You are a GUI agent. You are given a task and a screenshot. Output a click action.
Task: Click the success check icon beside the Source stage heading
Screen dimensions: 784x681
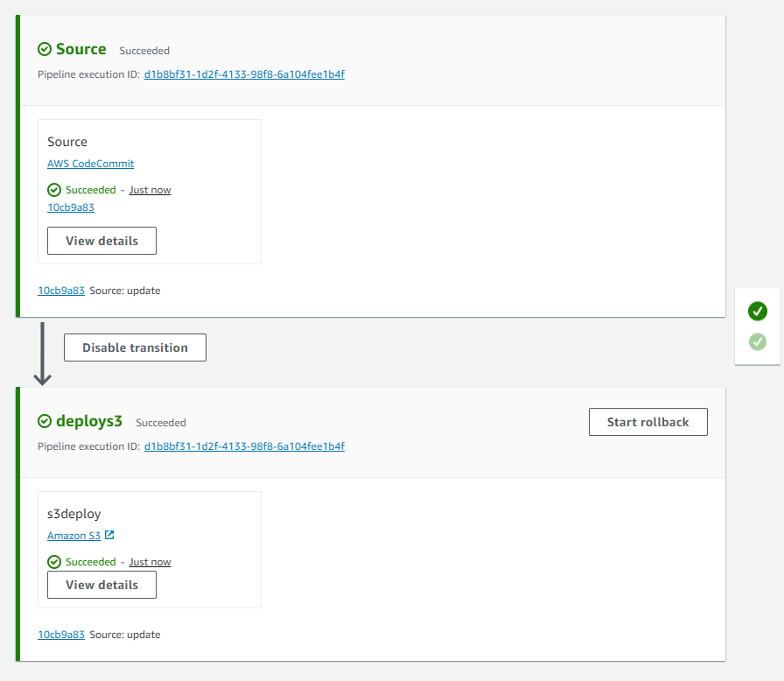[x=43, y=49]
